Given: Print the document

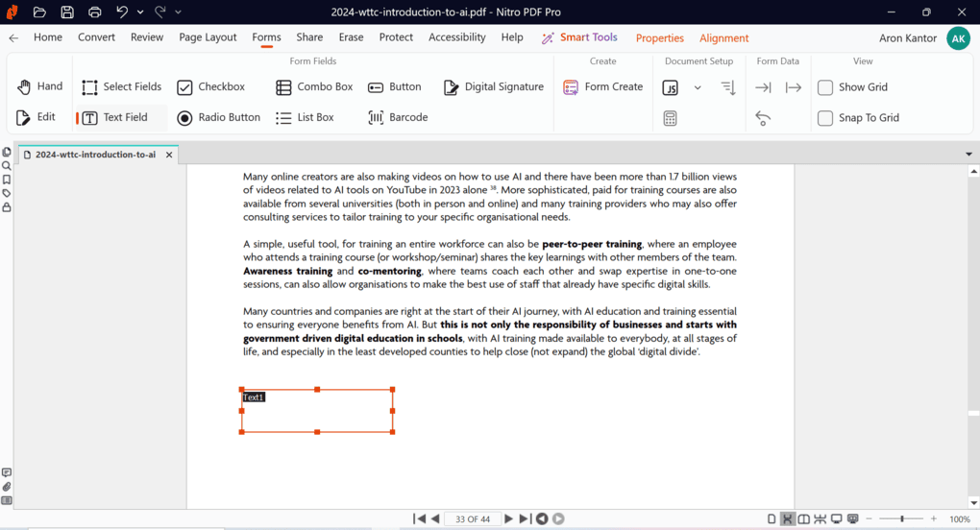Looking at the screenshot, I should (94, 12).
